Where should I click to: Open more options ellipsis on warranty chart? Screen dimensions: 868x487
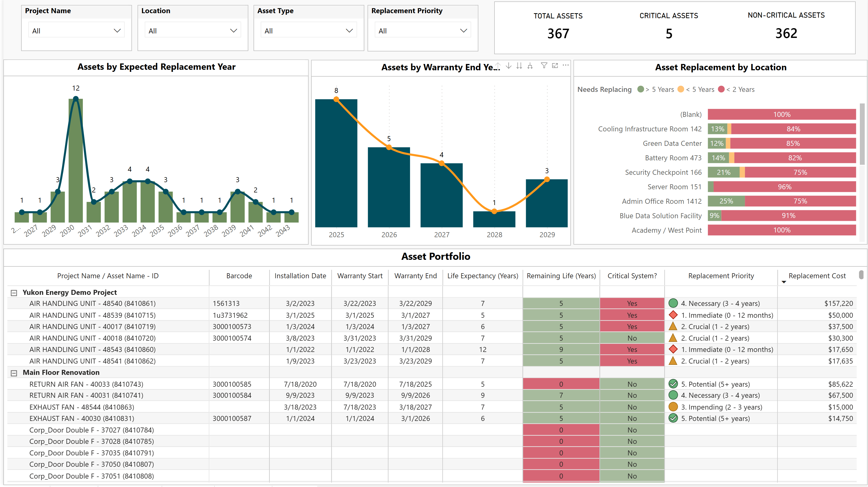pos(566,66)
